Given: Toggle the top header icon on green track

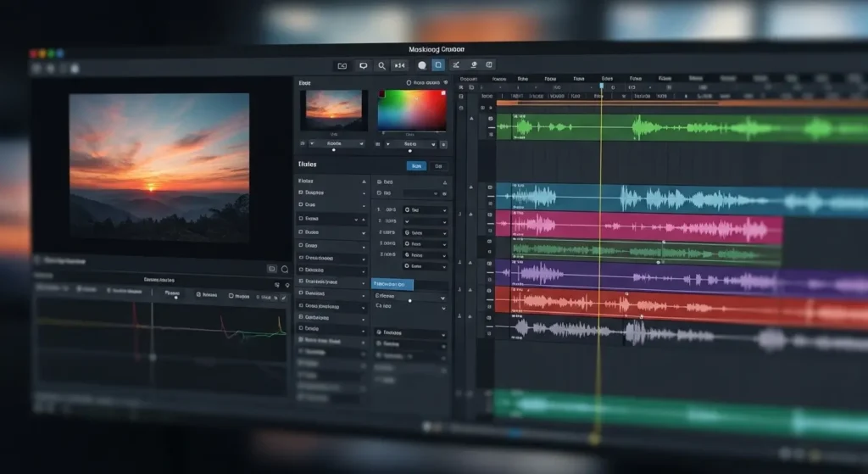Looking at the screenshot, I should (x=491, y=119).
